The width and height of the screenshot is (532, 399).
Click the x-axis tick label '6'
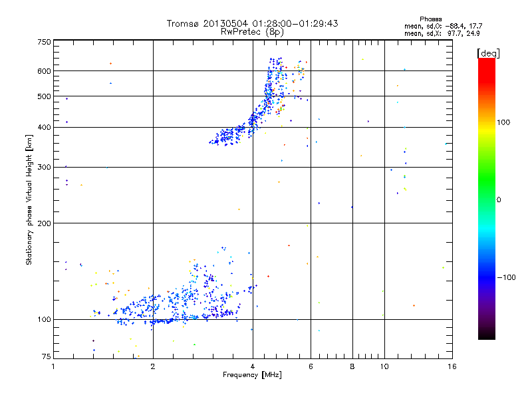pyautogui.click(x=311, y=366)
